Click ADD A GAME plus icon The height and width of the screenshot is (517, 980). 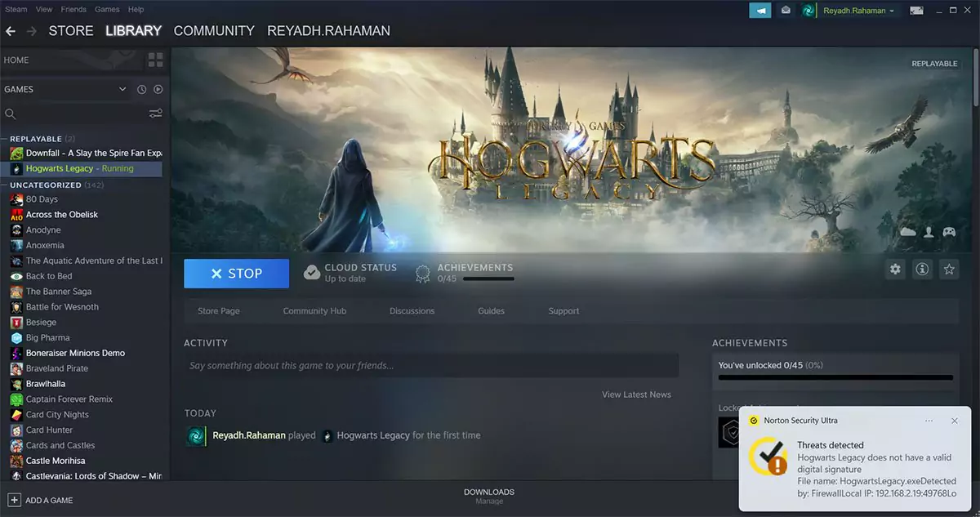coord(14,500)
